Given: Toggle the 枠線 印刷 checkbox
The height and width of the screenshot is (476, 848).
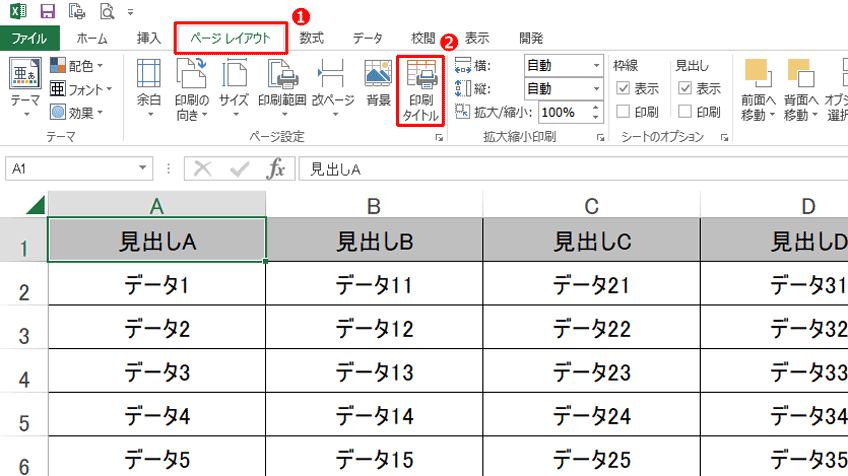Looking at the screenshot, I should coord(623,111).
